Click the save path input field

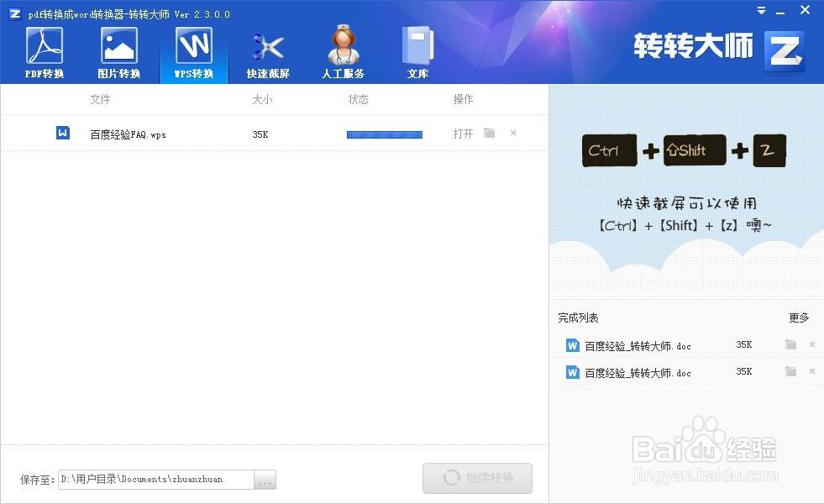(155, 479)
